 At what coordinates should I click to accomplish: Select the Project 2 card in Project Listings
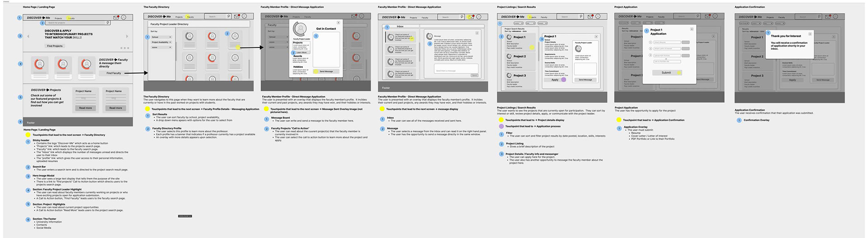click(x=520, y=61)
